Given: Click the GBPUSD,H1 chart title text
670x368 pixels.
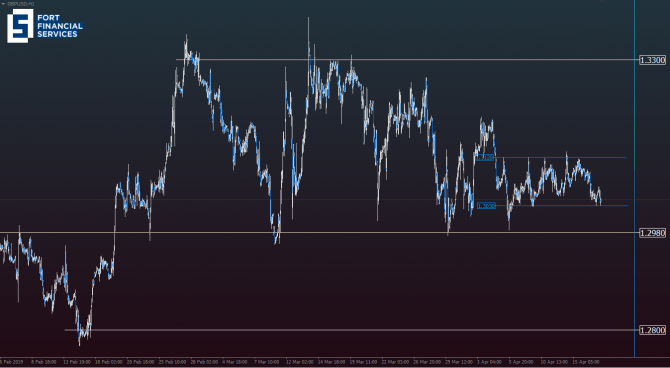Looking at the screenshot, I should (x=21, y=3).
